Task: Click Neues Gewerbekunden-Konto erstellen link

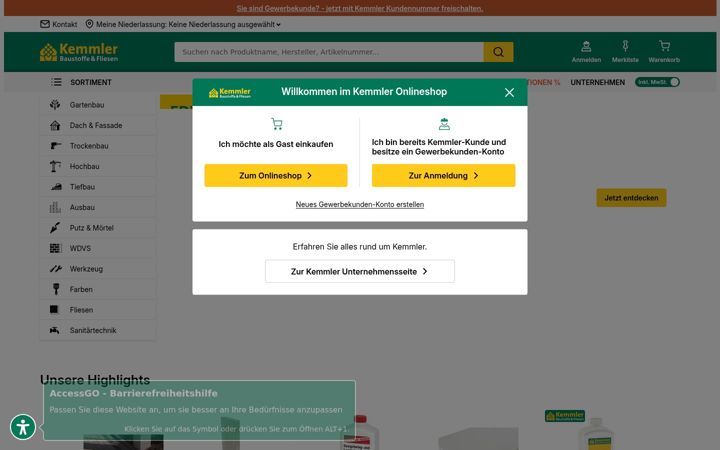Action: [360, 204]
